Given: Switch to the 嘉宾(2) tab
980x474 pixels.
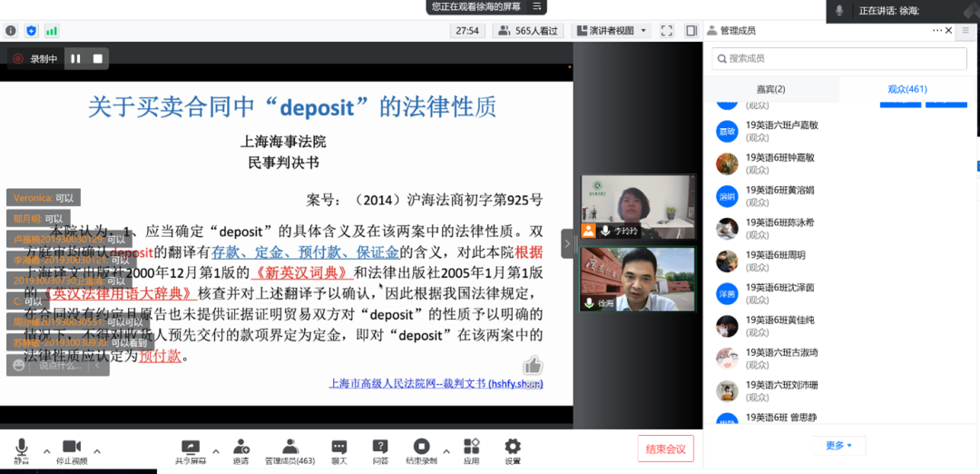Looking at the screenshot, I should coord(770,89).
